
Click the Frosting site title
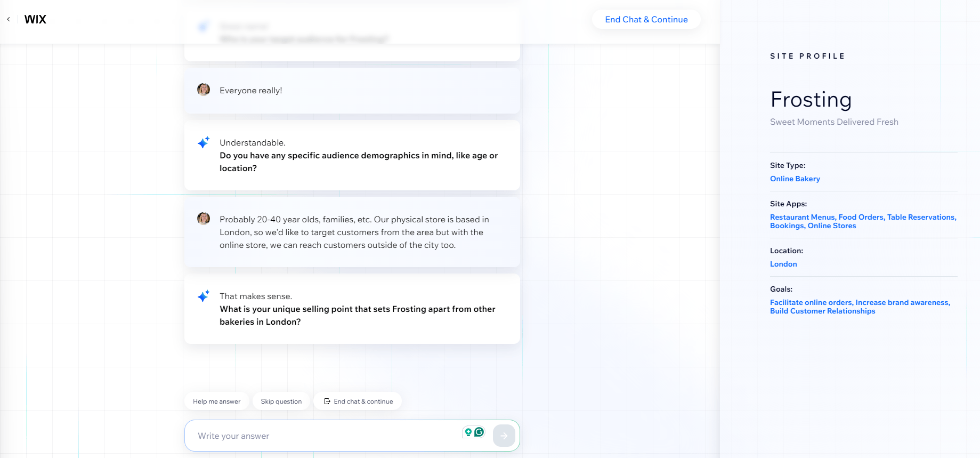click(811, 100)
